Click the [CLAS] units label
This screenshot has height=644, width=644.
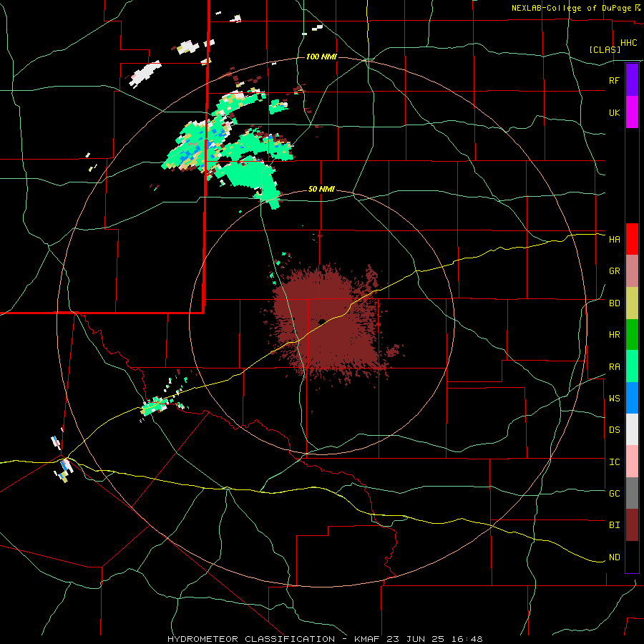point(605,50)
